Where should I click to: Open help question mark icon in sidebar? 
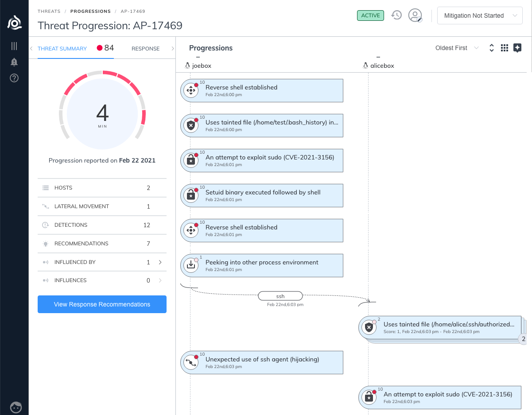pyautogui.click(x=14, y=78)
